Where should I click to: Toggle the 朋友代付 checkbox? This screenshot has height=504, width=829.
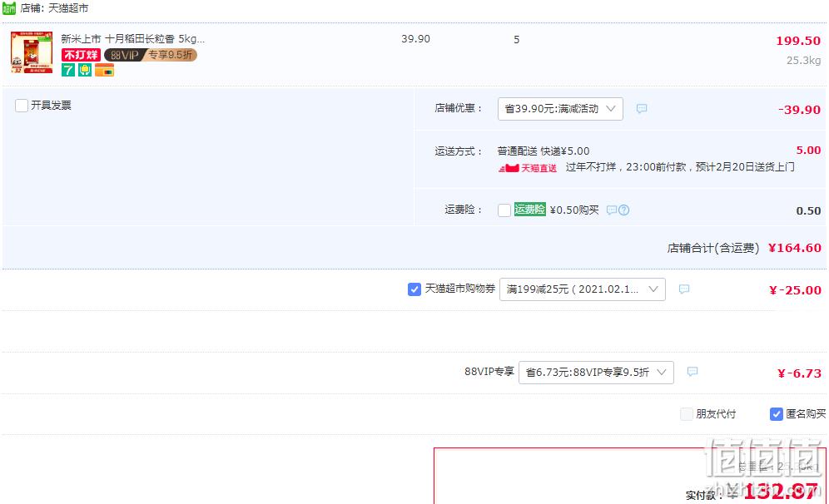(686, 414)
